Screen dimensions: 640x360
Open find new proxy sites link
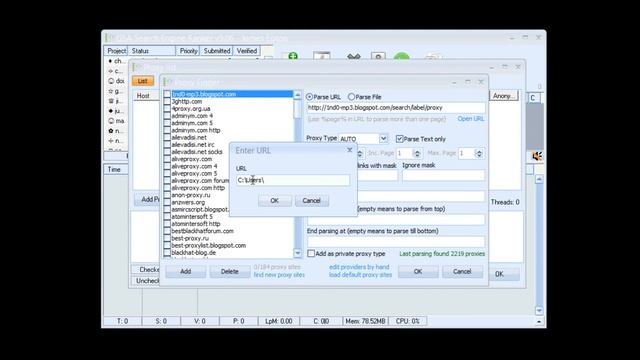[279, 275]
